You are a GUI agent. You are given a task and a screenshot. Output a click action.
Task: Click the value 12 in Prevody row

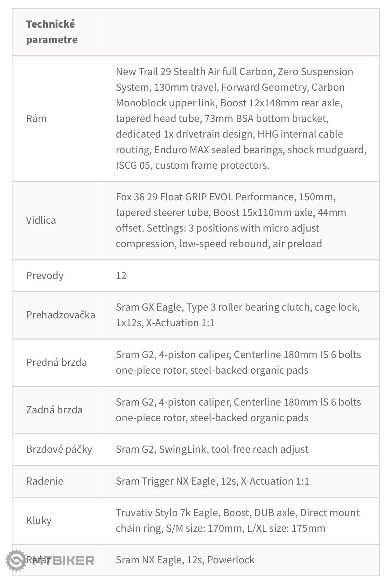tap(121, 275)
